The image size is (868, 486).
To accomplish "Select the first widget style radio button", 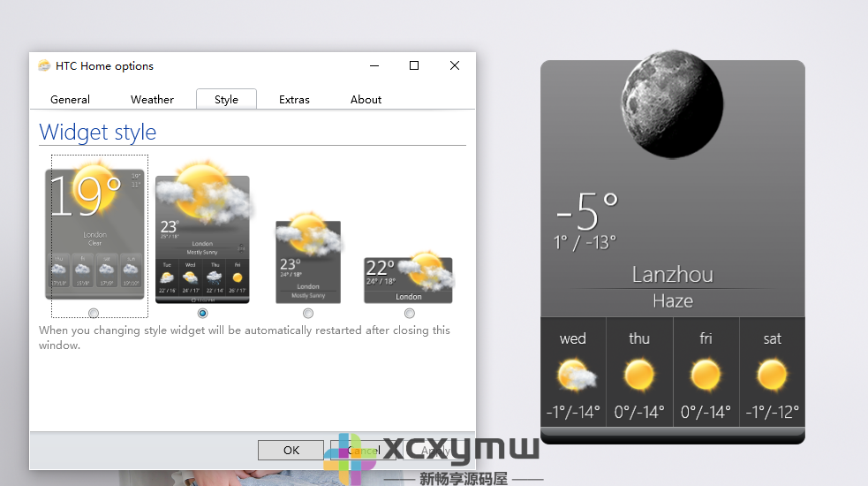I will click(94, 313).
